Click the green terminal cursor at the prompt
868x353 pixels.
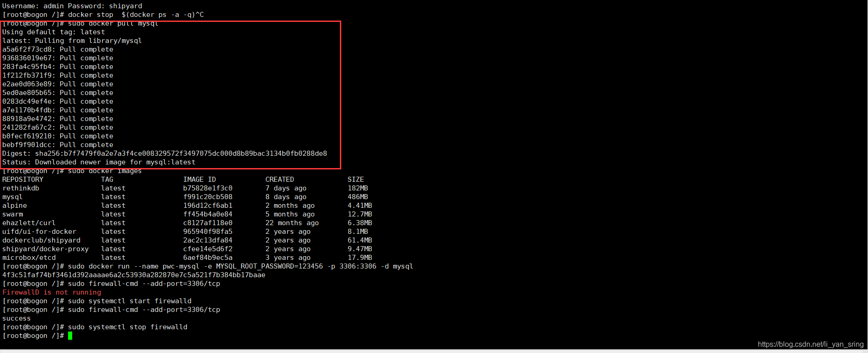[70, 336]
